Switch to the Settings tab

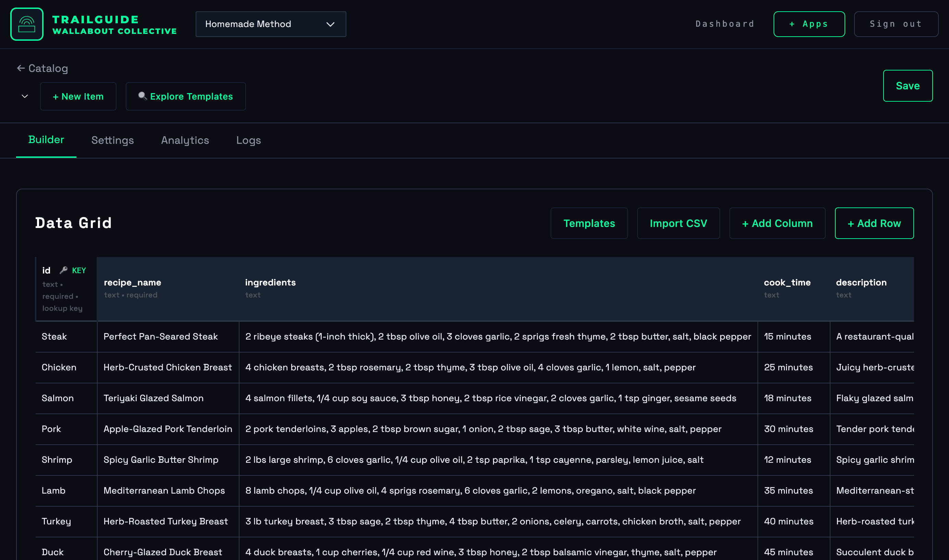pyautogui.click(x=112, y=140)
